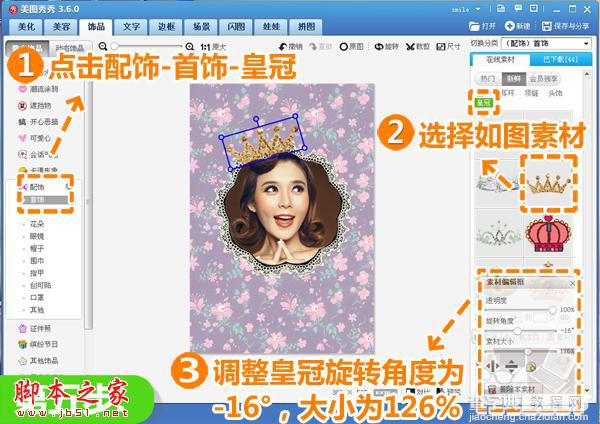Select the 口罩 subcategory
This screenshot has width=600, height=424.
36,297
